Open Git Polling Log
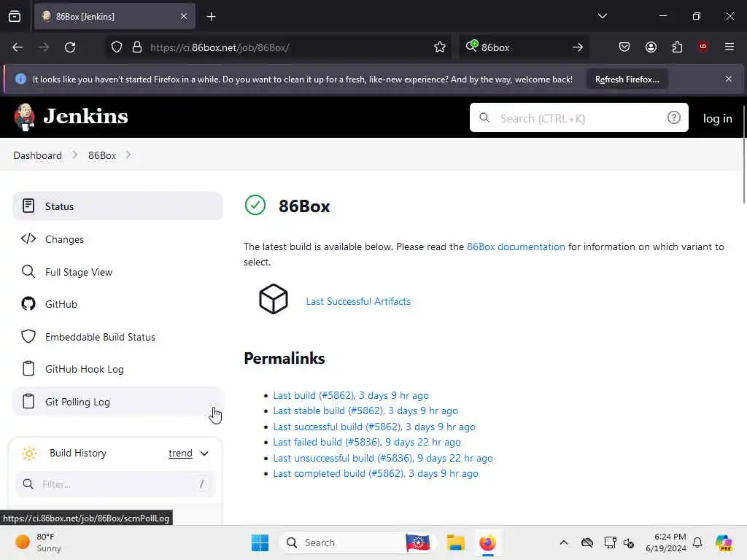747x560 pixels. pos(117,402)
